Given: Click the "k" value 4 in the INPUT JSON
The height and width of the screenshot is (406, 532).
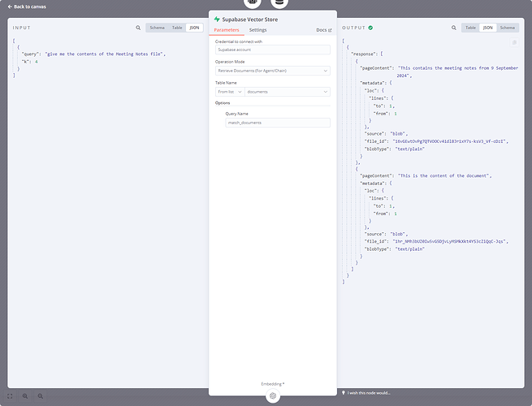Looking at the screenshot, I should pyautogui.click(x=37, y=62).
